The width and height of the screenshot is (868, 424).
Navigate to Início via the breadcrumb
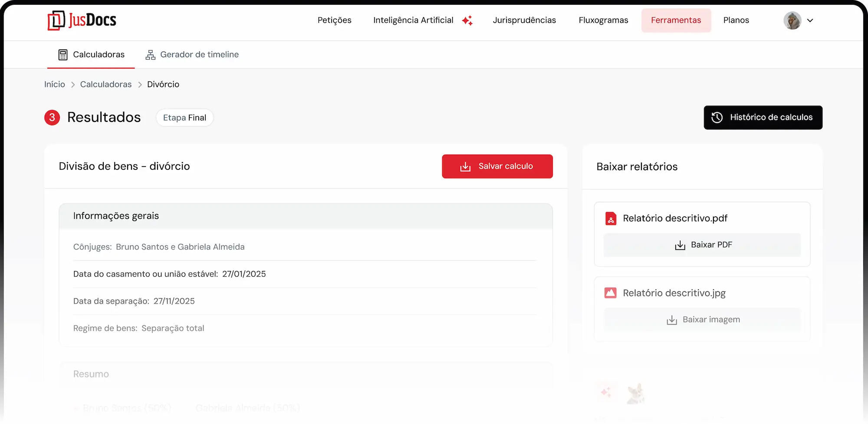click(x=54, y=84)
